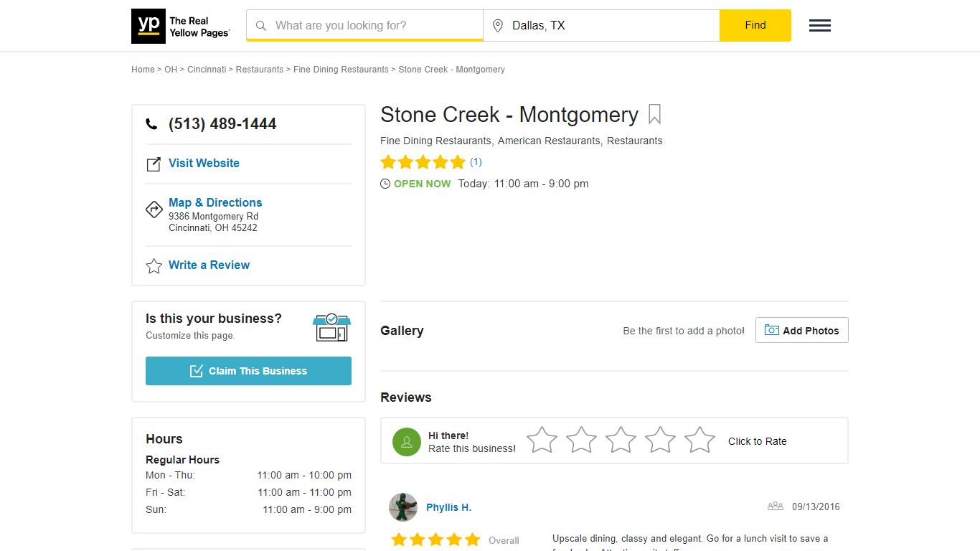Open the hamburger menu
The height and width of the screenshot is (551, 980).
point(820,26)
